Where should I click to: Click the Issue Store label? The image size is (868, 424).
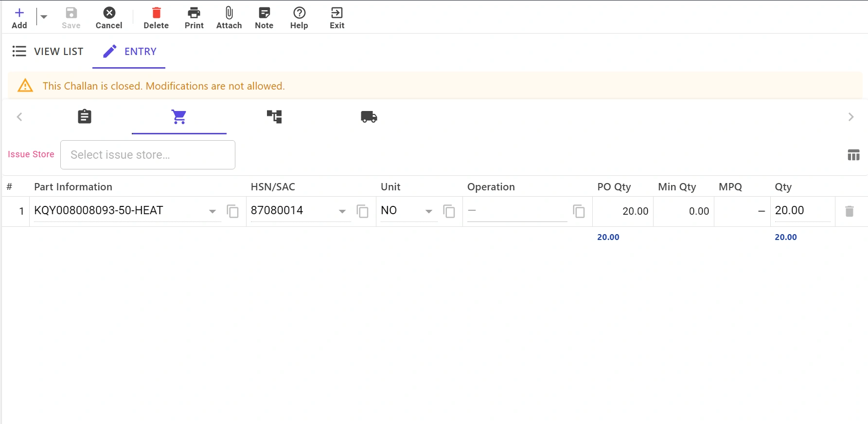coord(31,154)
